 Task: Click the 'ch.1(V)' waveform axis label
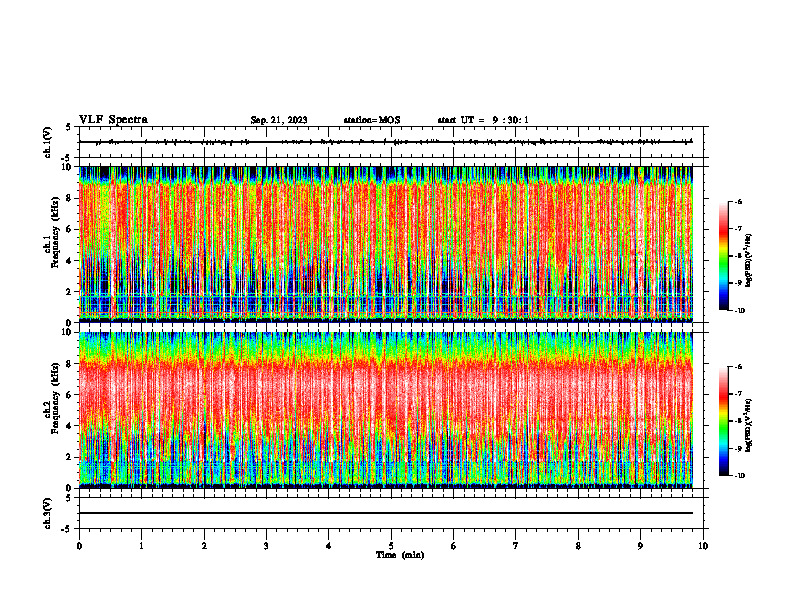click(48, 142)
